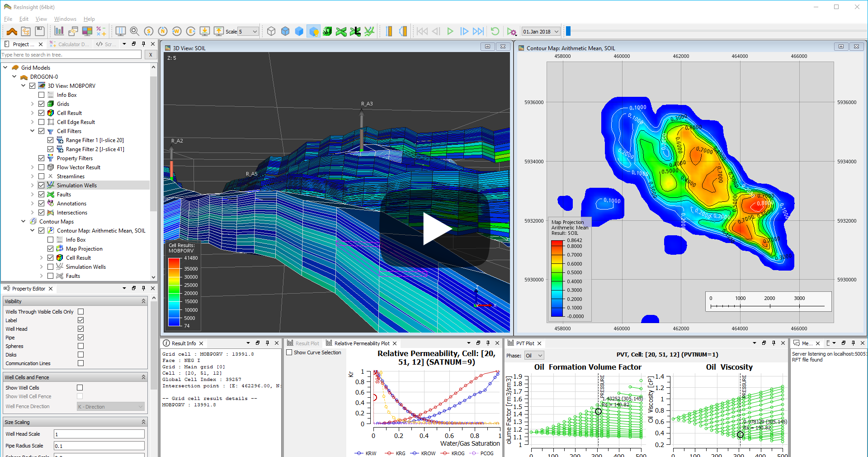The image size is (868, 457).
Task: Set view to look East (E icon)
Action: [x=191, y=31]
